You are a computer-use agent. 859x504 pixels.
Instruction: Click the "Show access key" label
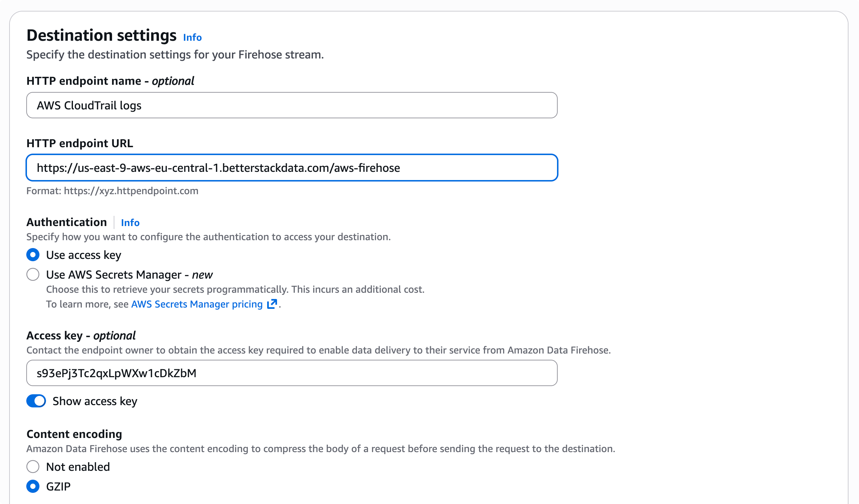pos(94,401)
